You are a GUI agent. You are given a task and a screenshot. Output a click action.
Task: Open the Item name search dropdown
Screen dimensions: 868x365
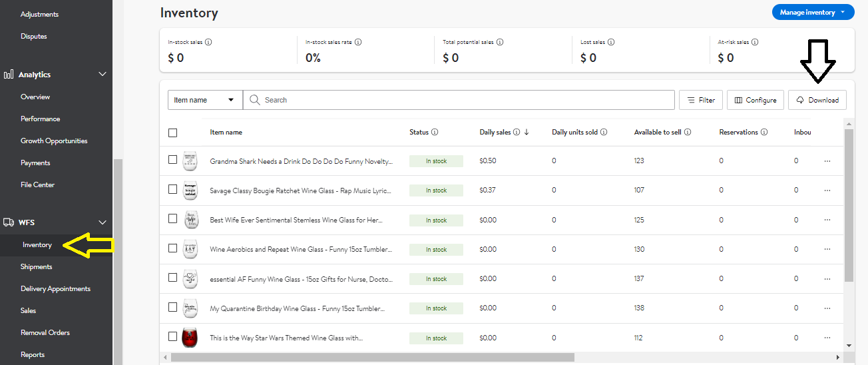pyautogui.click(x=204, y=100)
